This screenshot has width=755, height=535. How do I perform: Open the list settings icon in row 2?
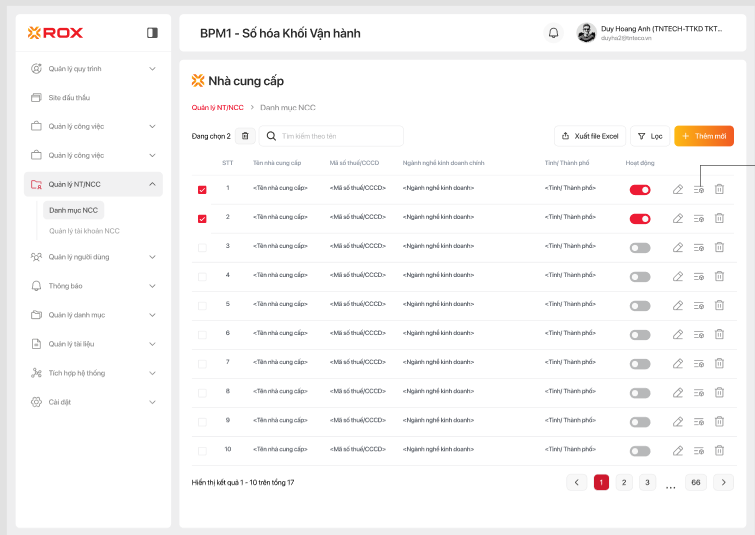point(699,218)
